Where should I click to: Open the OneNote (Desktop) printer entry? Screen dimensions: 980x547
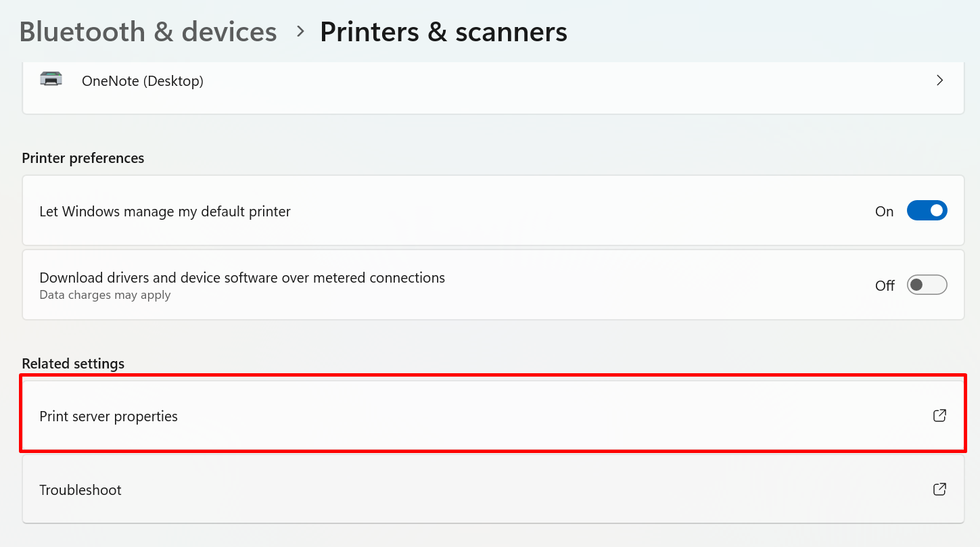473,80
